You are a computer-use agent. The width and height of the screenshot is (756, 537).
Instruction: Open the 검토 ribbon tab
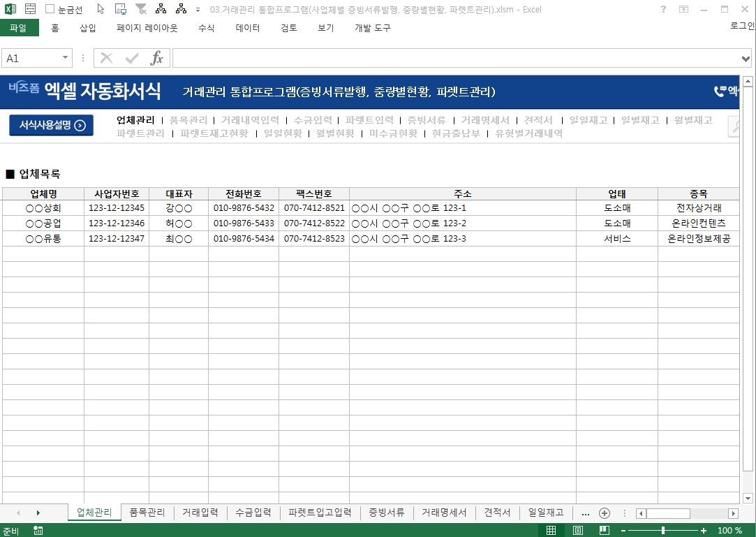point(289,28)
